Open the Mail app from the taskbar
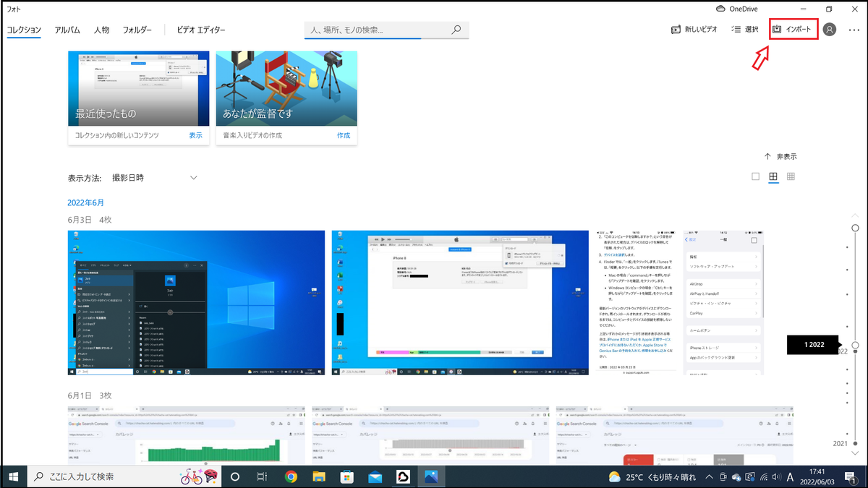This screenshot has height=488, width=868. coord(375,476)
